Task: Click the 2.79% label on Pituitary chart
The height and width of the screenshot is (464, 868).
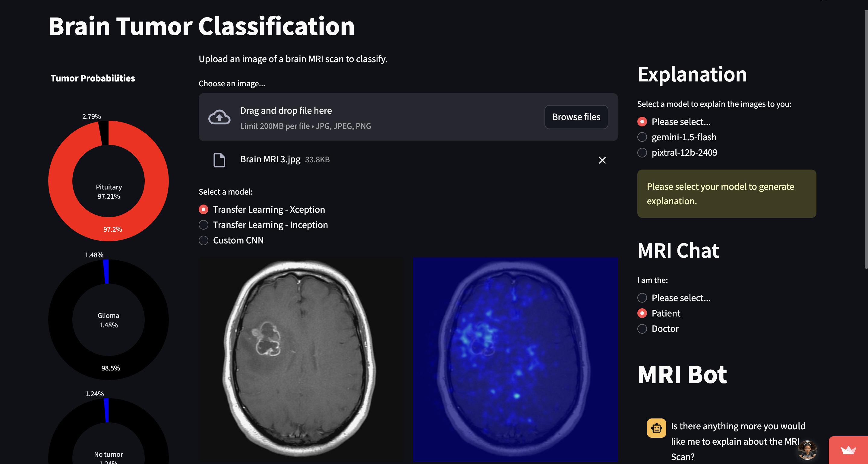Action: tap(92, 116)
